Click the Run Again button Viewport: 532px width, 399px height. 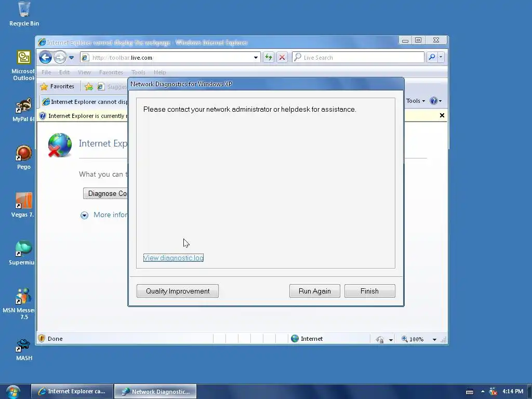(314, 291)
